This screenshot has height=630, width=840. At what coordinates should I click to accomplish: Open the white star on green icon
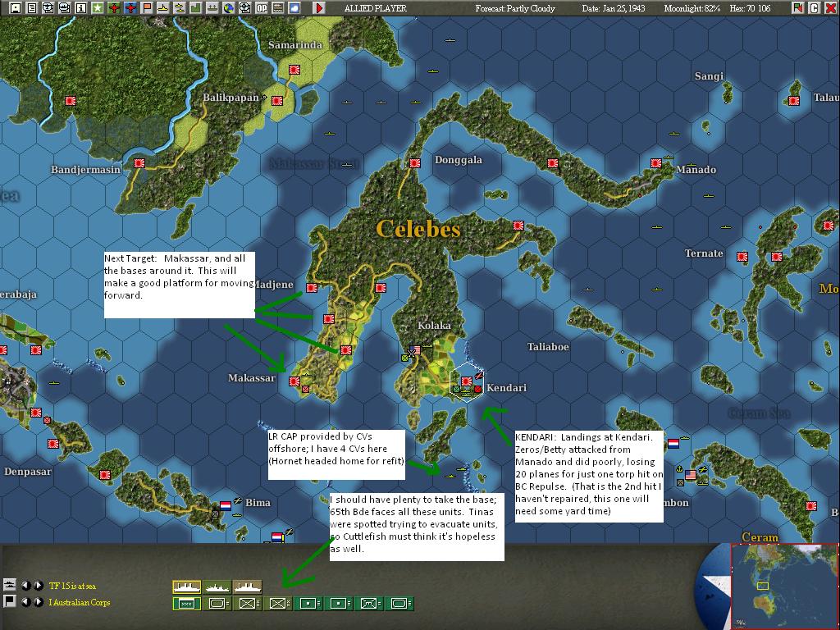pos(98,7)
